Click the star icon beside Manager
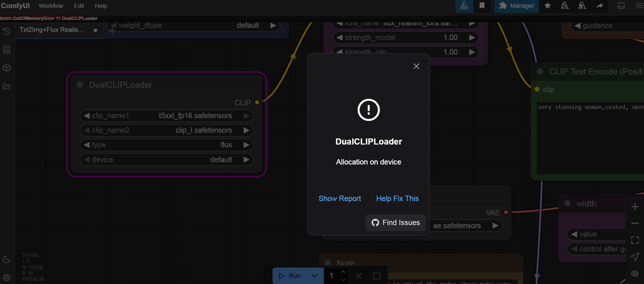This screenshot has width=644, height=284. click(x=547, y=6)
